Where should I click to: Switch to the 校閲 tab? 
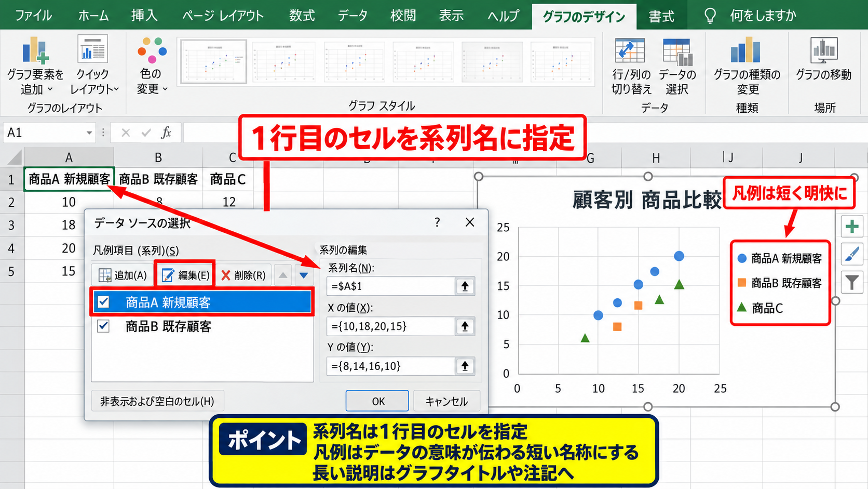point(403,16)
